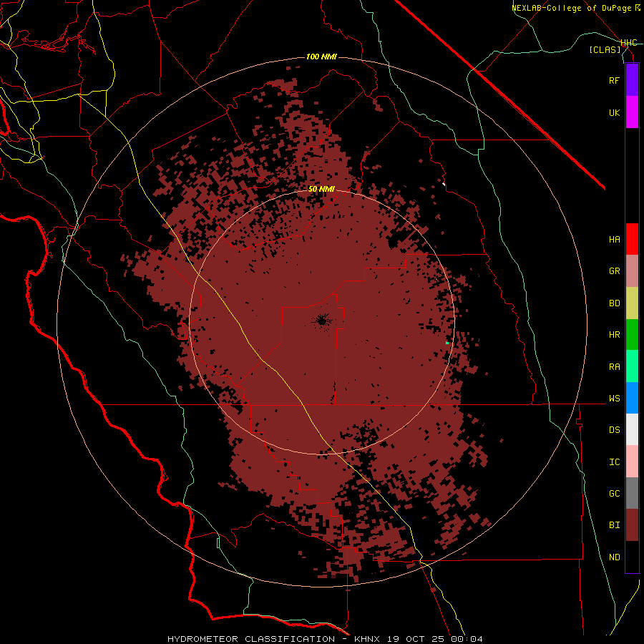Click the RF legend label
This screenshot has width=644, height=644.
coord(614,80)
